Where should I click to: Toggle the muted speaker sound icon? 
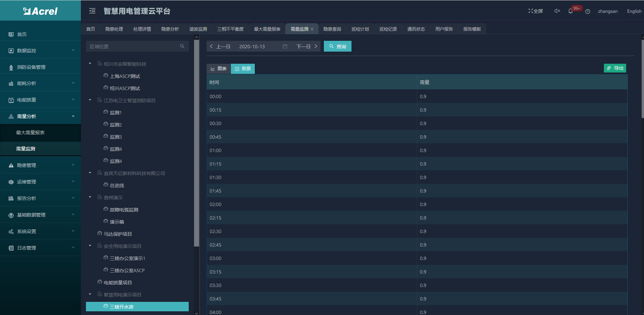click(557, 11)
